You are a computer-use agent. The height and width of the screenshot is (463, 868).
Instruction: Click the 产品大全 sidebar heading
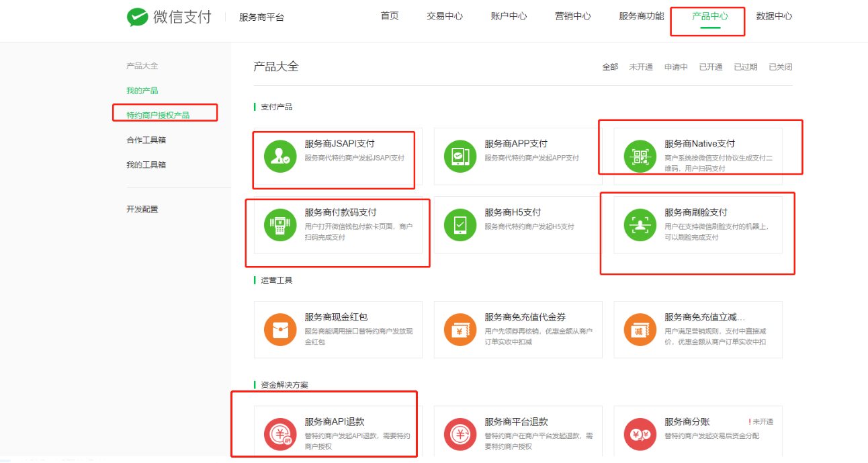142,66
